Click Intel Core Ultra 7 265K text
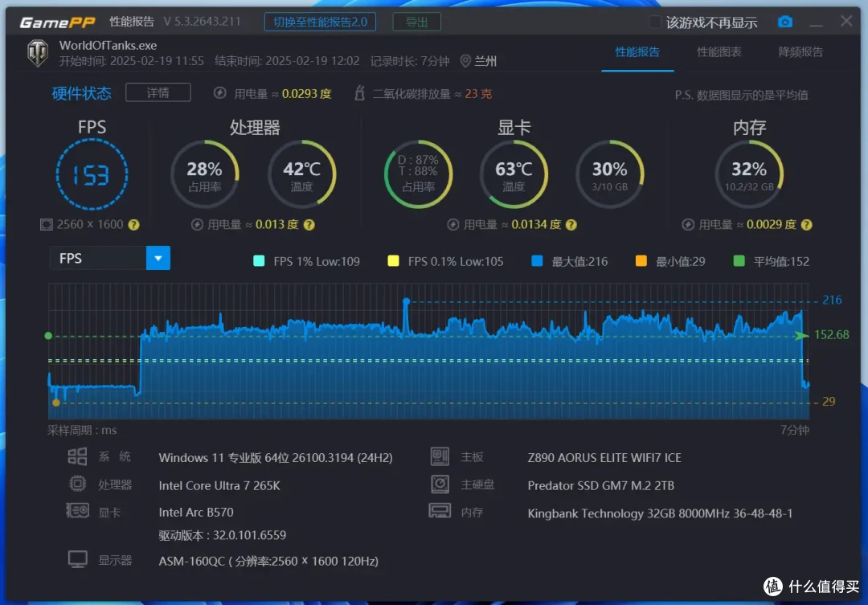This screenshot has height=605, width=868. click(x=219, y=485)
